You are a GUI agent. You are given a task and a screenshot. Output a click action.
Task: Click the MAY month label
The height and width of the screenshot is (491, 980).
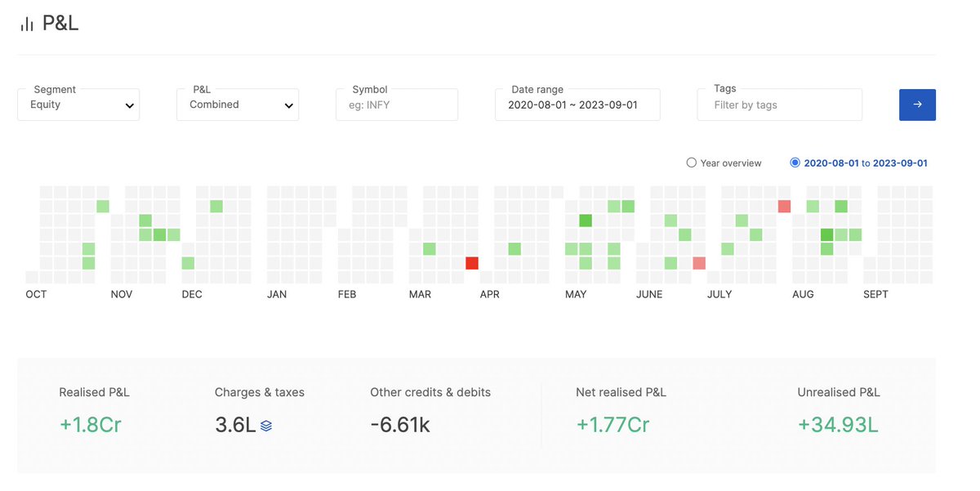[576, 294]
